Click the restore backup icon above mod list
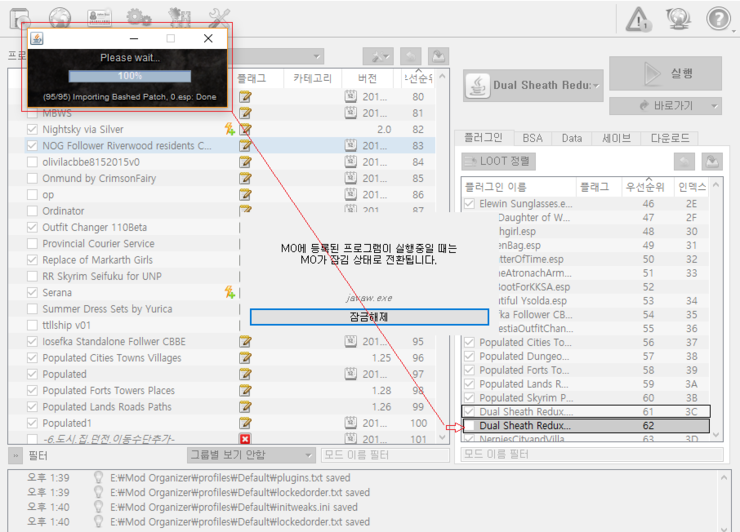Screen dimensions: 740x532 point(411,57)
